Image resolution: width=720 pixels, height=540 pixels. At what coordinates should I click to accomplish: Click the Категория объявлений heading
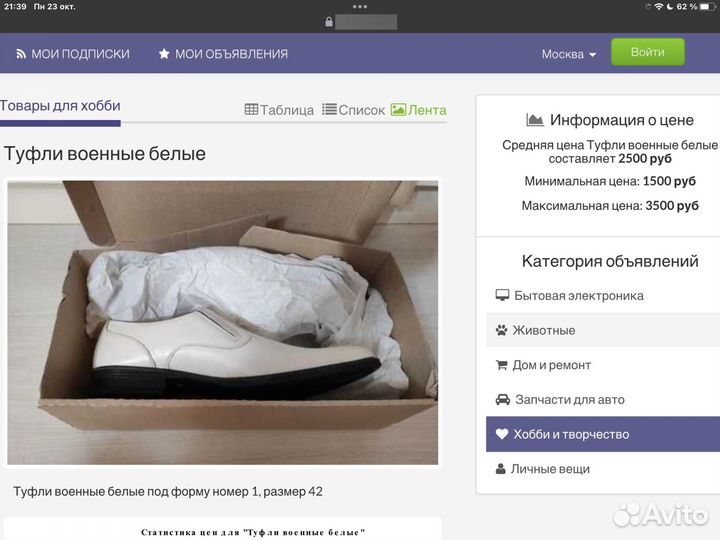tap(610, 261)
